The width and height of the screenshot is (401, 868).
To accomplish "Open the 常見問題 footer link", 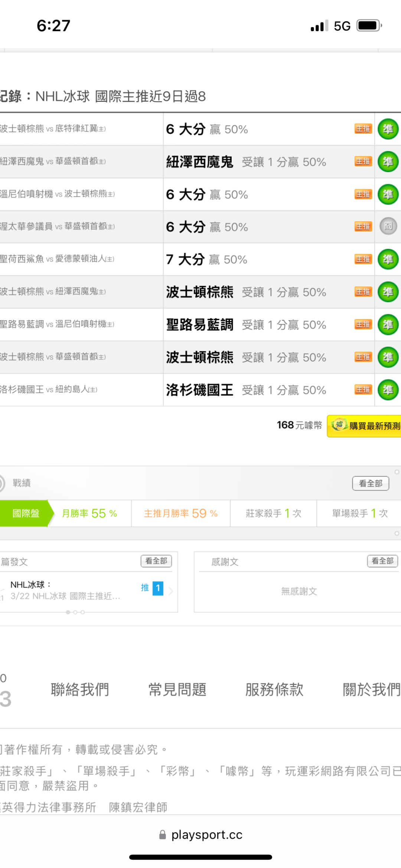I will (177, 690).
